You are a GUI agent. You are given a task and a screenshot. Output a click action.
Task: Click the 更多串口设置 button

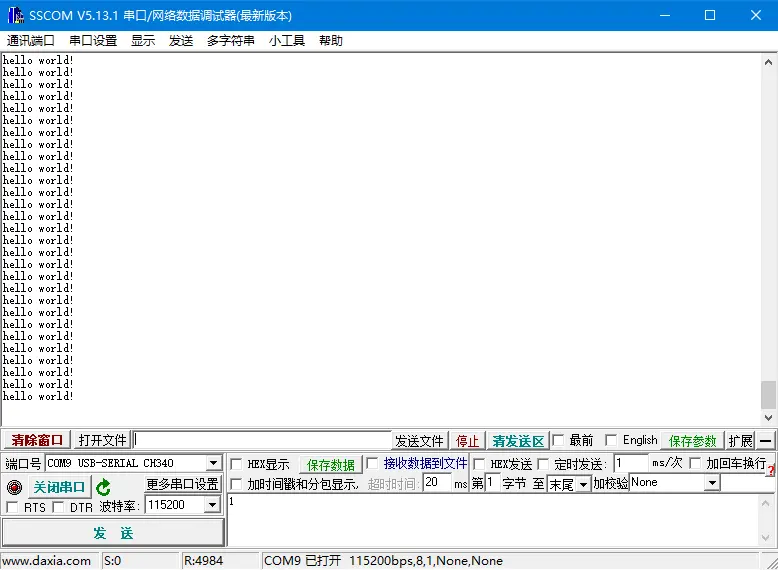tap(183, 483)
